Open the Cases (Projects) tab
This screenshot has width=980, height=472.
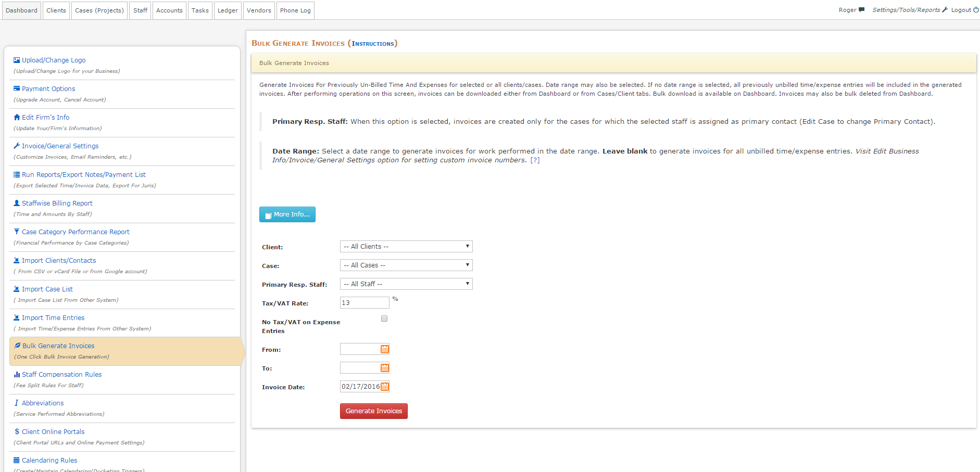(x=99, y=10)
